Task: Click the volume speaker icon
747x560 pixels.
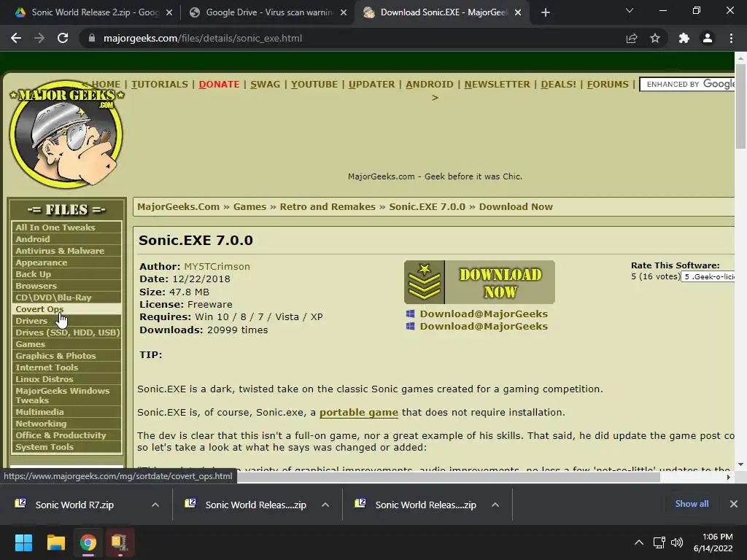Action: [676, 542]
